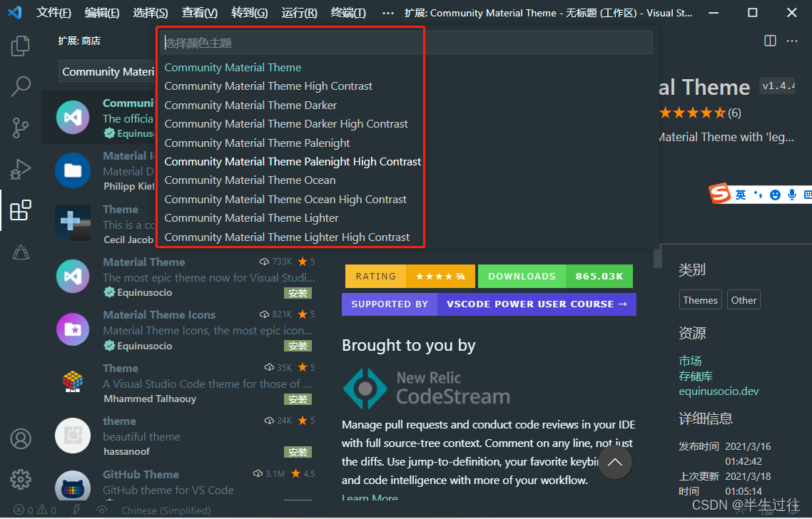Image resolution: width=812 pixels, height=519 pixels.
Task: Click errors and warnings status bar indicator
Action: pos(35,510)
